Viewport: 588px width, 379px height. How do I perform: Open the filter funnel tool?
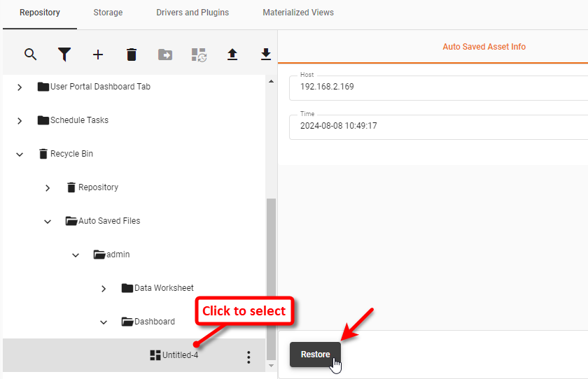coord(64,55)
